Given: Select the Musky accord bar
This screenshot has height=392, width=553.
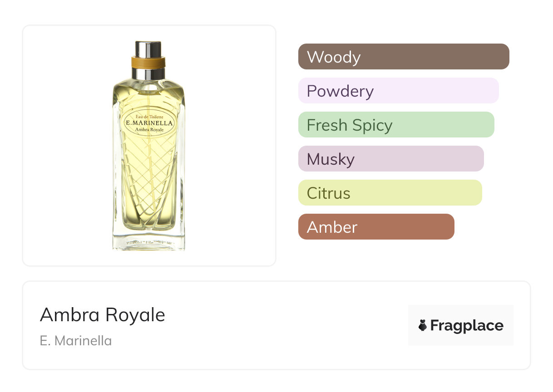Looking at the screenshot, I should pyautogui.click(x=390, y=159).
